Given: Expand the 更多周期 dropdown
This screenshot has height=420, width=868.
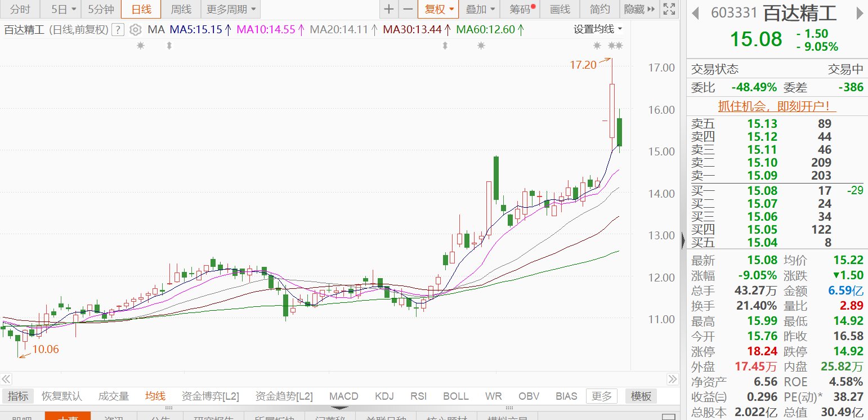Looking at the screenshot, I should 230,9.
